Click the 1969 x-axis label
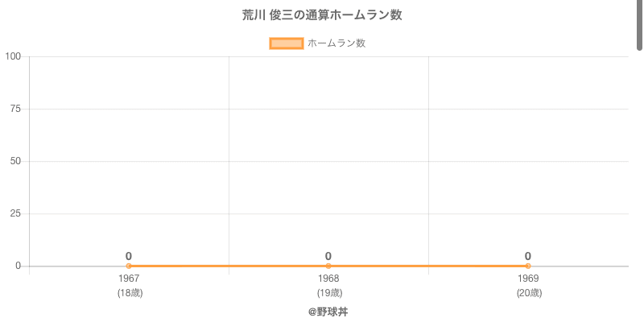This screenshot has height=322, width=644. coord(528,279)
